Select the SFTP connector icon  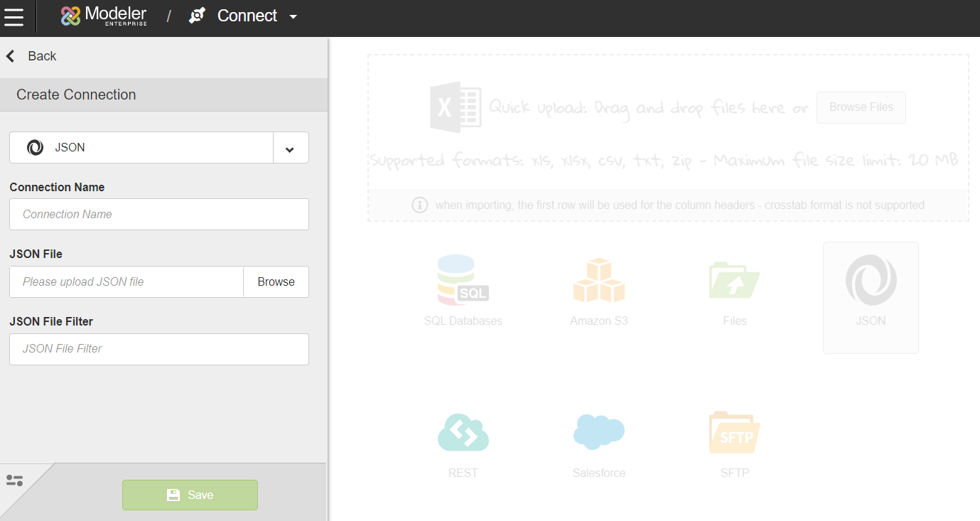point(734,433)
